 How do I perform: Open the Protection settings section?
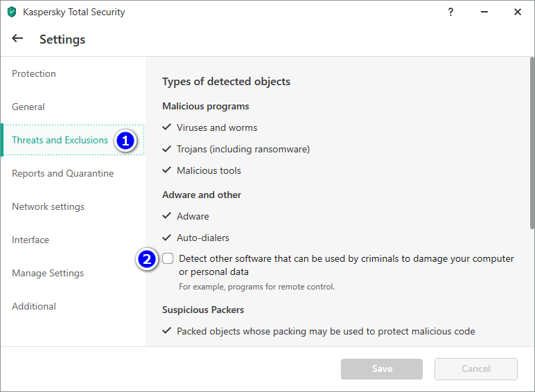point(34,73)
